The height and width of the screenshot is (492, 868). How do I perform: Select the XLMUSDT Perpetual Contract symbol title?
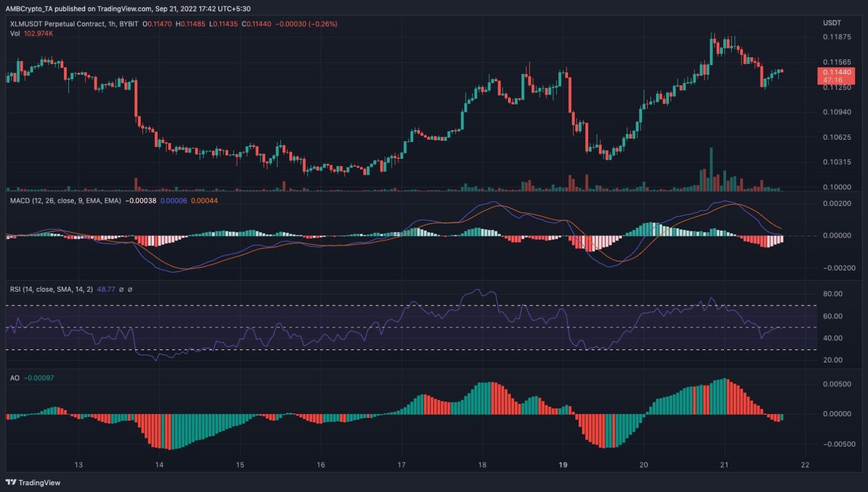pos(57,24)
